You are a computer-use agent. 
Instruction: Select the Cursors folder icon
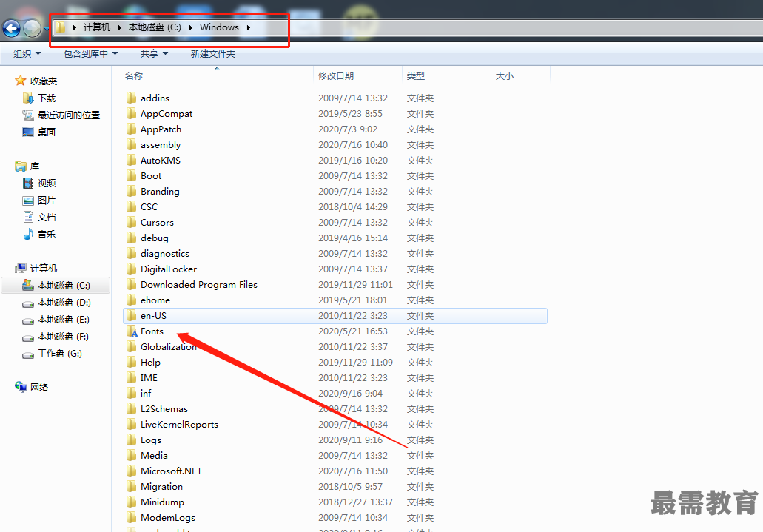click(131, 223)
